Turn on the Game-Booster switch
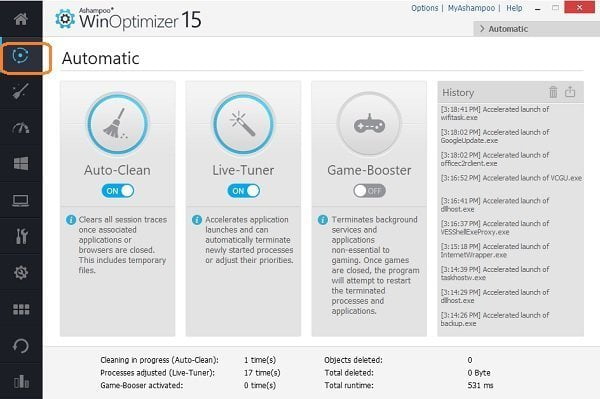 (369, 191)
